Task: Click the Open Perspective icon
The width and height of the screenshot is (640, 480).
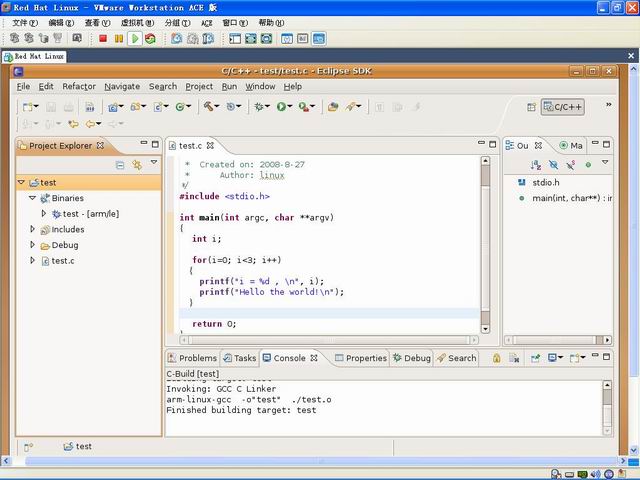Action: tap(531, 107)
